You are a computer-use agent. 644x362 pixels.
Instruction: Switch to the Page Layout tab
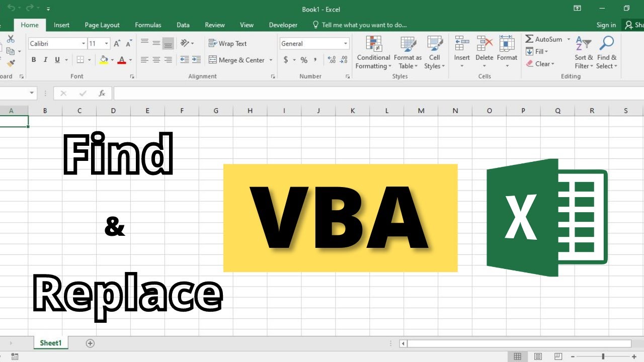tap(102, 25)
